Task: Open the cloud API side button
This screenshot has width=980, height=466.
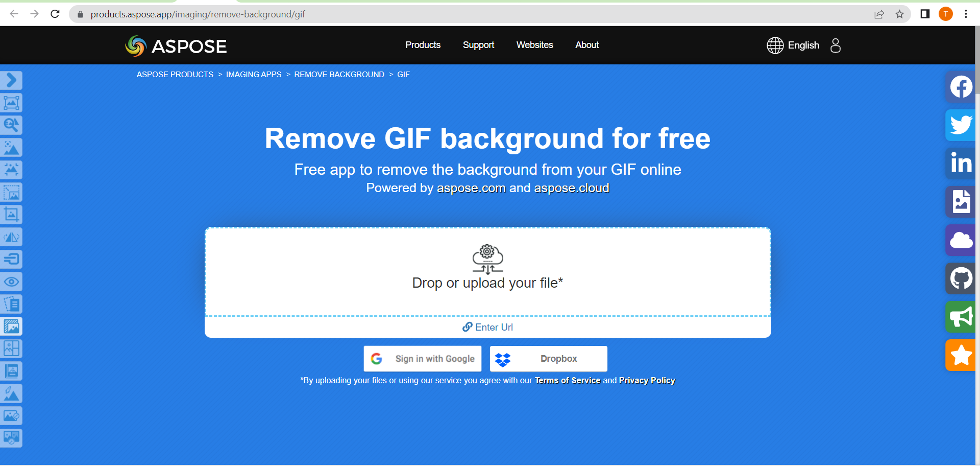Action: 961,240
